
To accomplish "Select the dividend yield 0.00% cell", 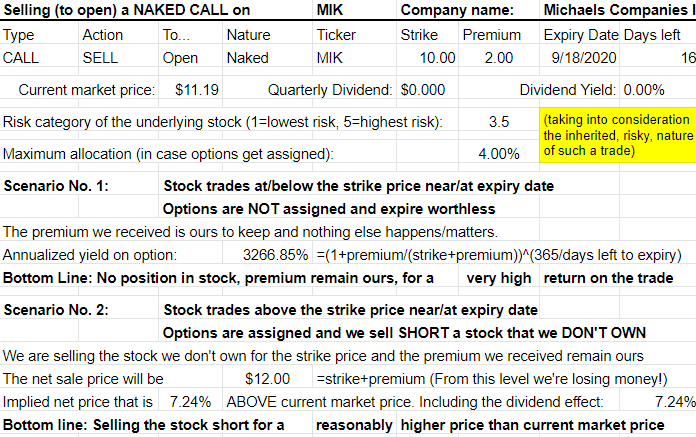I will 658,90.
